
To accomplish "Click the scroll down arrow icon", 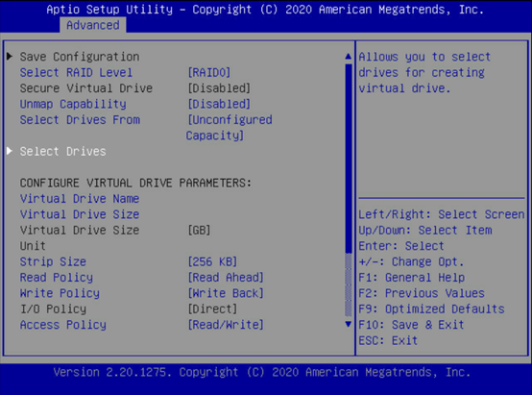I will tap(349, 324).
